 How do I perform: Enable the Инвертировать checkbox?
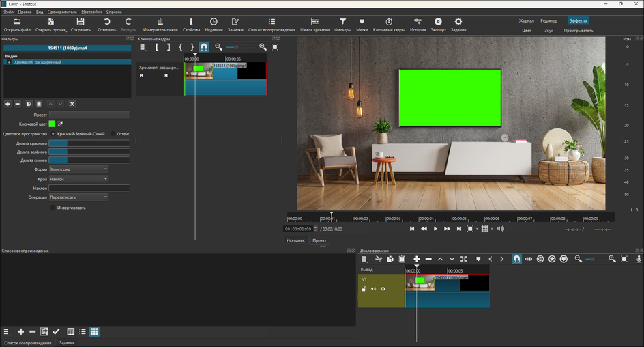[54, 208]
